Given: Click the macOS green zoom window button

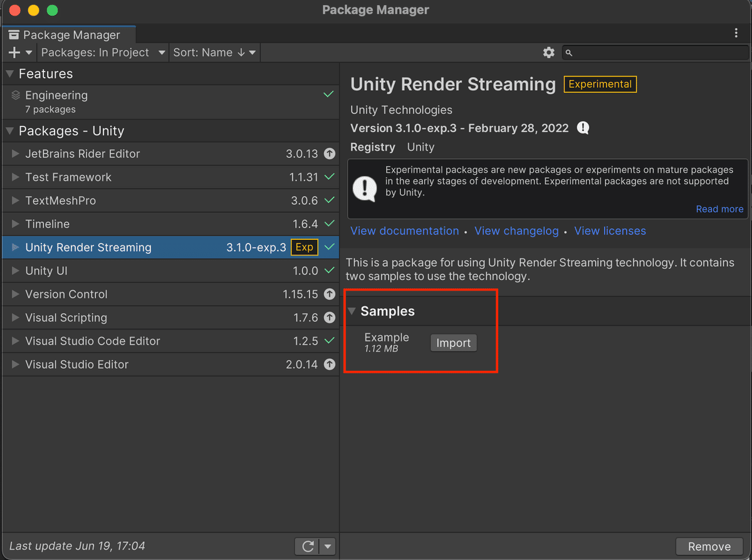Looking at the screenshot, I should (x=53, y=10).
